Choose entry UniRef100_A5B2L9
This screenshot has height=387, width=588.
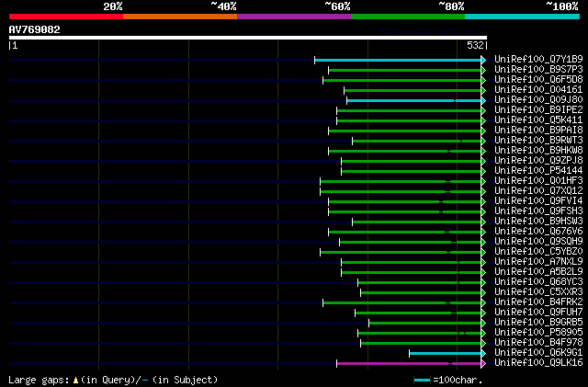pyautogui.click(x=538, y=272)
